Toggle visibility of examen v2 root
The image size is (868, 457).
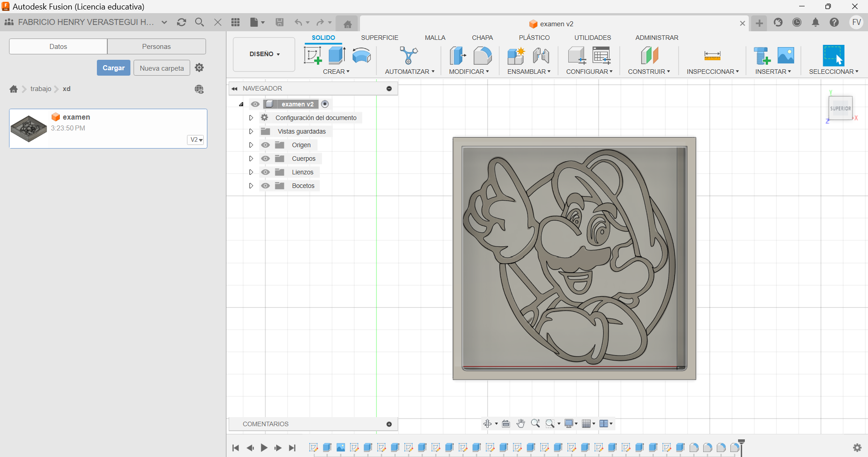(255, 104)
